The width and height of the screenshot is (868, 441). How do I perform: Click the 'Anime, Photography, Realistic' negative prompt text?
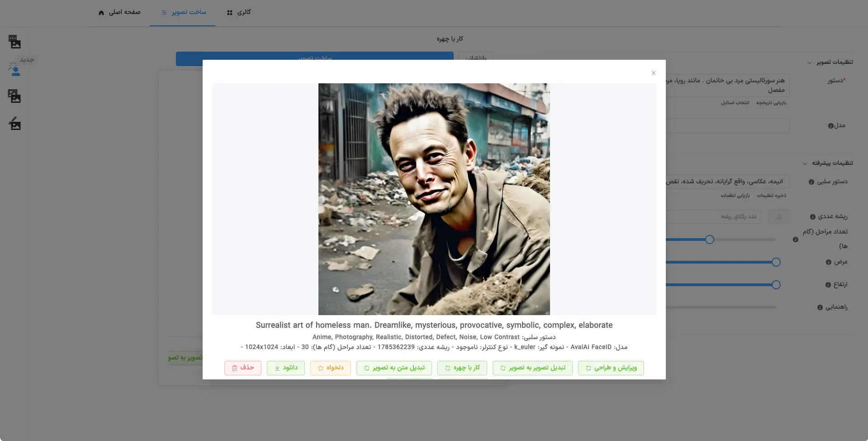(x=416, y=337)
